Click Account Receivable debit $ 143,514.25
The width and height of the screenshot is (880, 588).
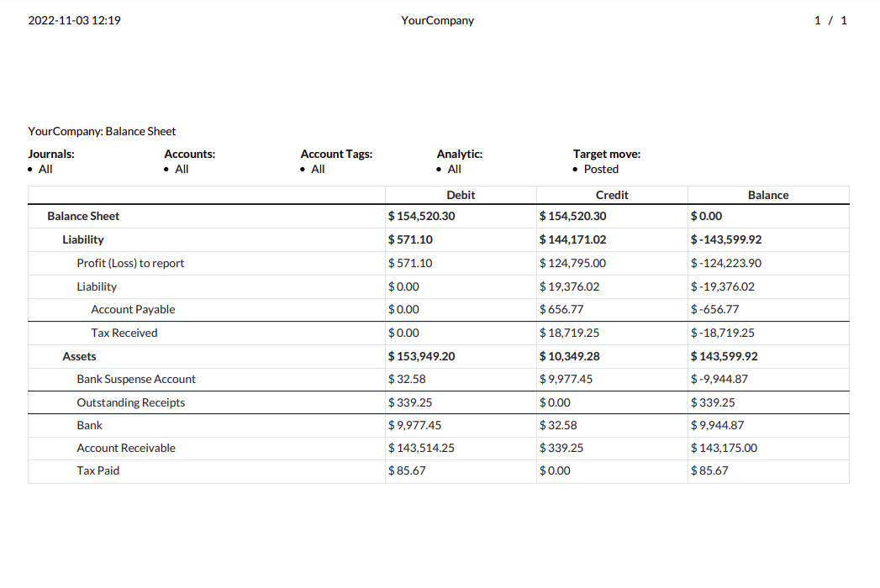pos(421,448)
